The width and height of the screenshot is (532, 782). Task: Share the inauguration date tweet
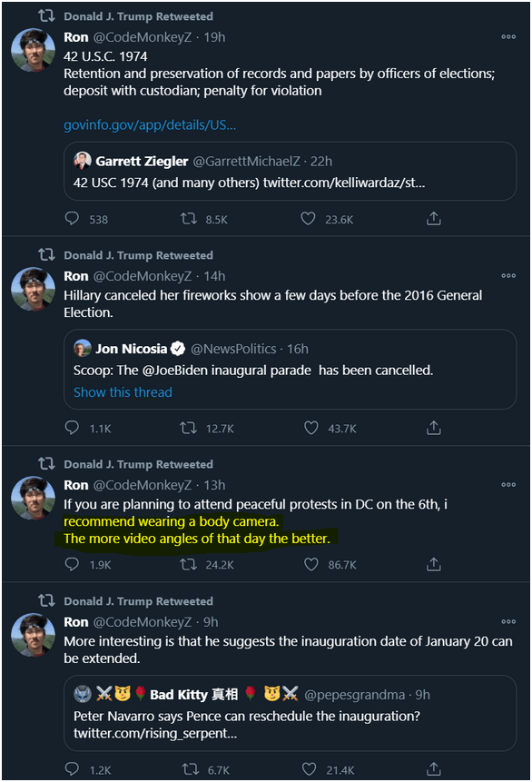coord(433,769)
